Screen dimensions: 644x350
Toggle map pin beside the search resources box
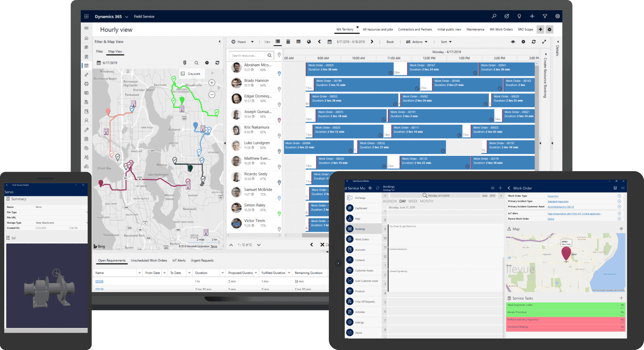(x=279, y=55)
